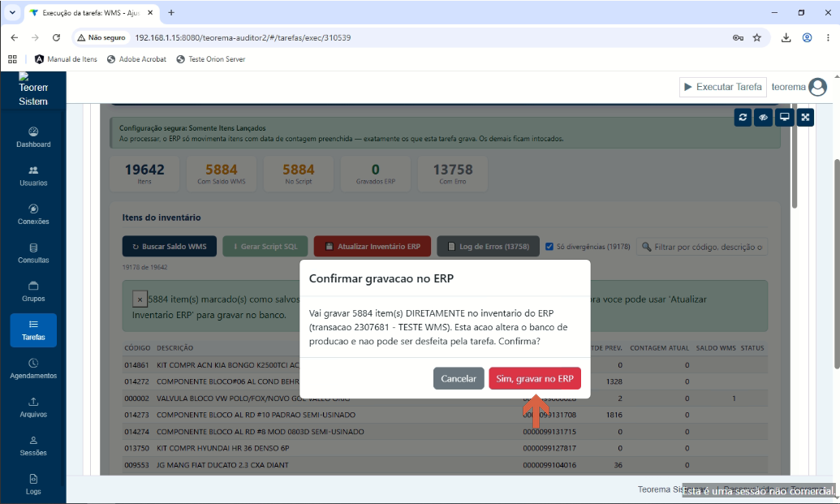Click the 0 Gravados ERP card
This screenshot has height=504, width=840.
click(x=376, y=174)
